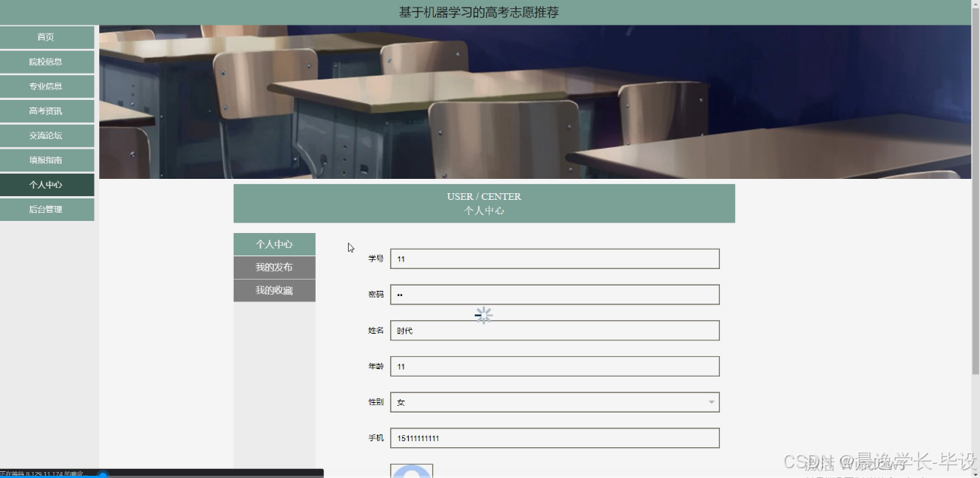
Task: Click the 年龄 age input field
Action: tap(554, 366)
